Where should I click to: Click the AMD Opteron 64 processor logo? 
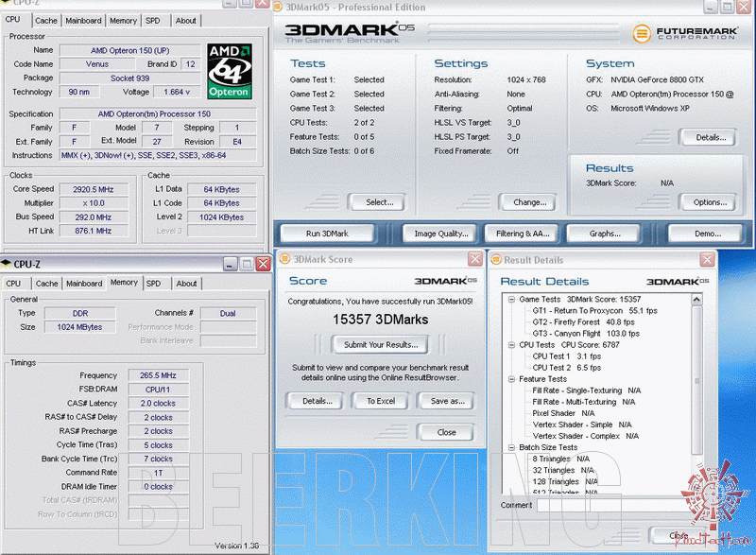coord(230,71)
